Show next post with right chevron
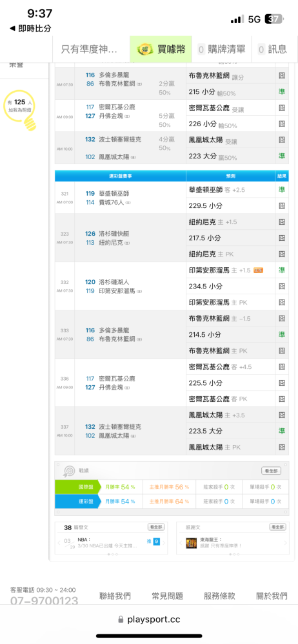 164,543
